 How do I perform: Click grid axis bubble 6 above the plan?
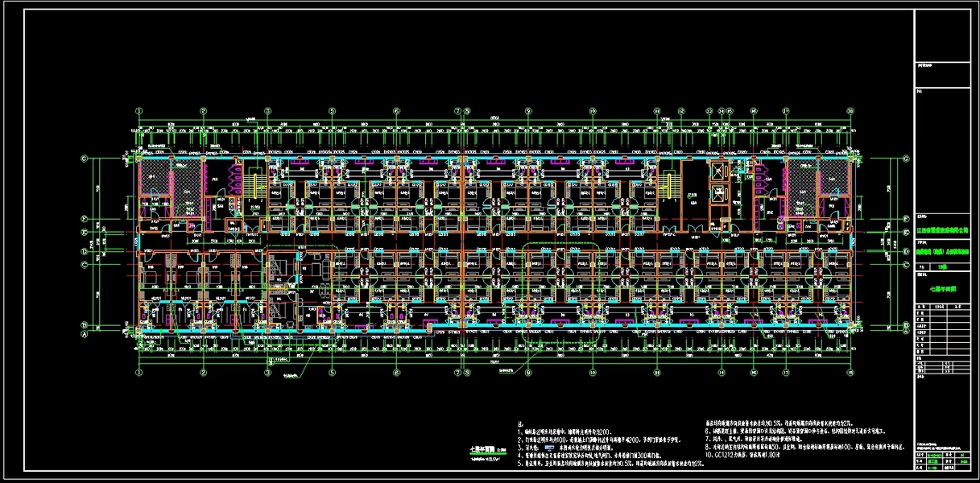tap(396, 111)
